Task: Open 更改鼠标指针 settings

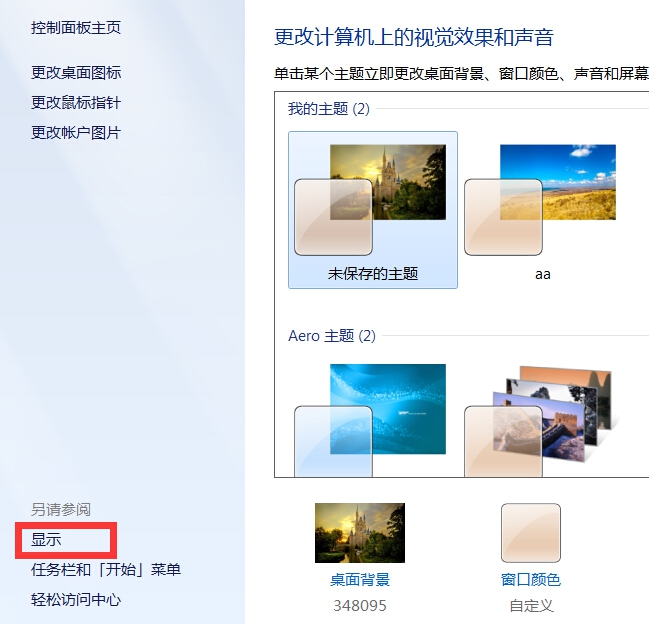Action: pyautogui.click(x=76, y=103)
